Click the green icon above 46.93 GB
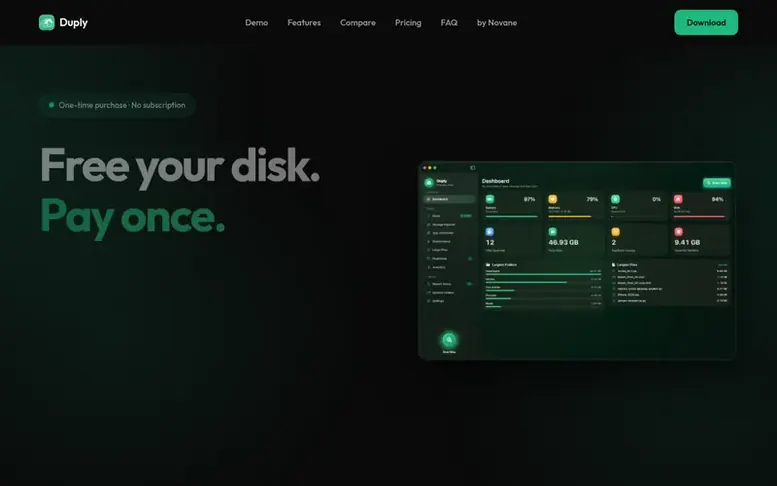The height and width of the screenshot is (486, 777). click(x=553, y=232)
